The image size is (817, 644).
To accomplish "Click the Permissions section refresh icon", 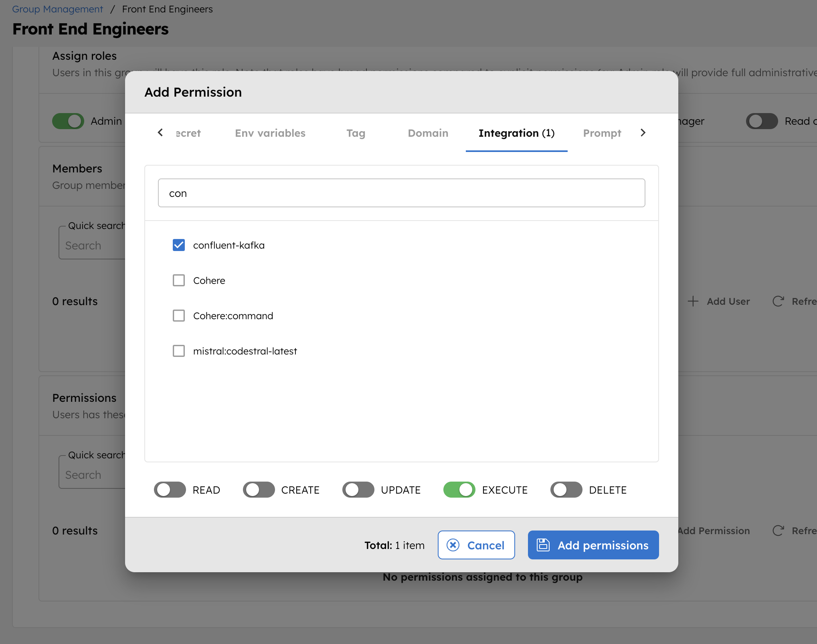I will [778, 531].
